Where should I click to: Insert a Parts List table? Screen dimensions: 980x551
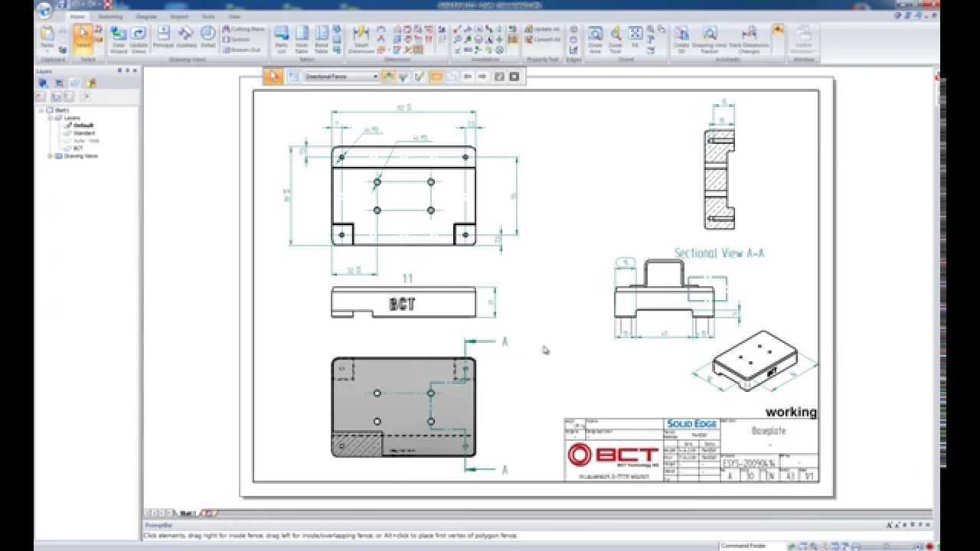(281, 38)
